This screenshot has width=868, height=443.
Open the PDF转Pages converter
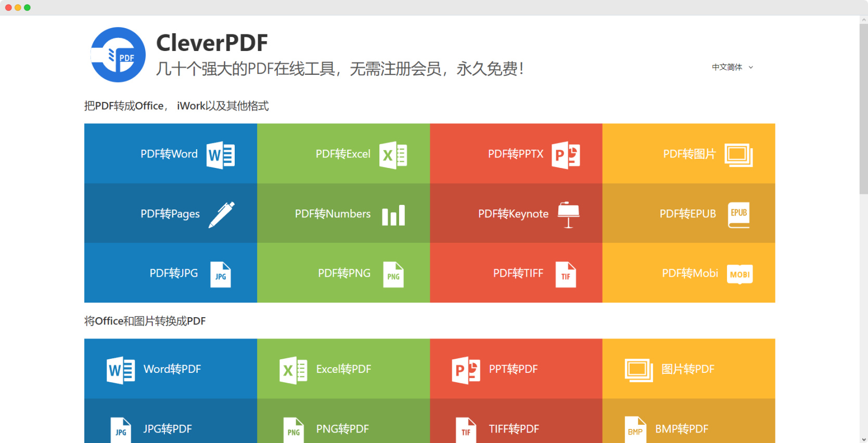point(171,213)
